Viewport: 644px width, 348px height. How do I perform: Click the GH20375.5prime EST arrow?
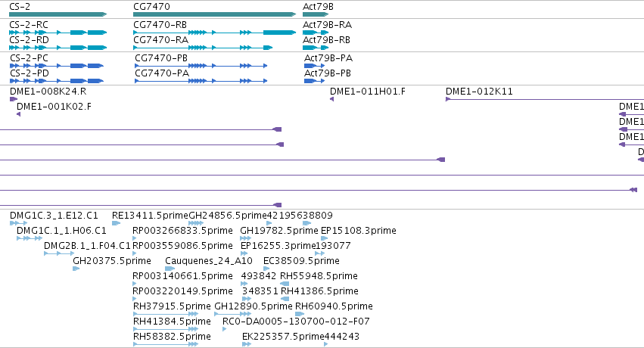tap(76, 269)
